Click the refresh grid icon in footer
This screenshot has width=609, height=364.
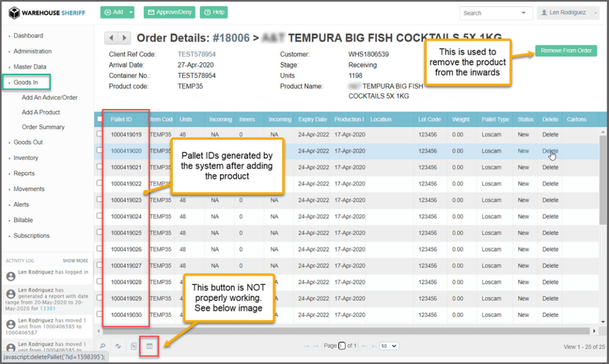point(118,346)
